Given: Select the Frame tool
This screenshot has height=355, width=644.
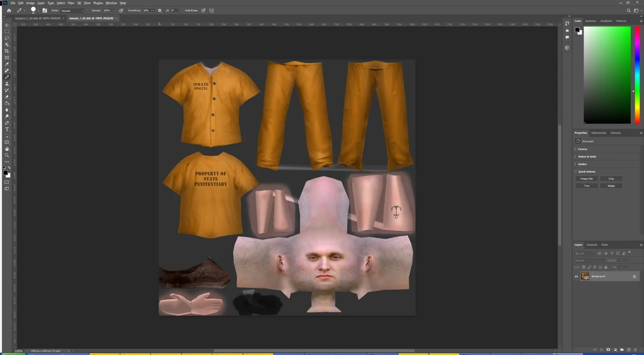Looking at the screenshot, I should [x=6, y=58].
